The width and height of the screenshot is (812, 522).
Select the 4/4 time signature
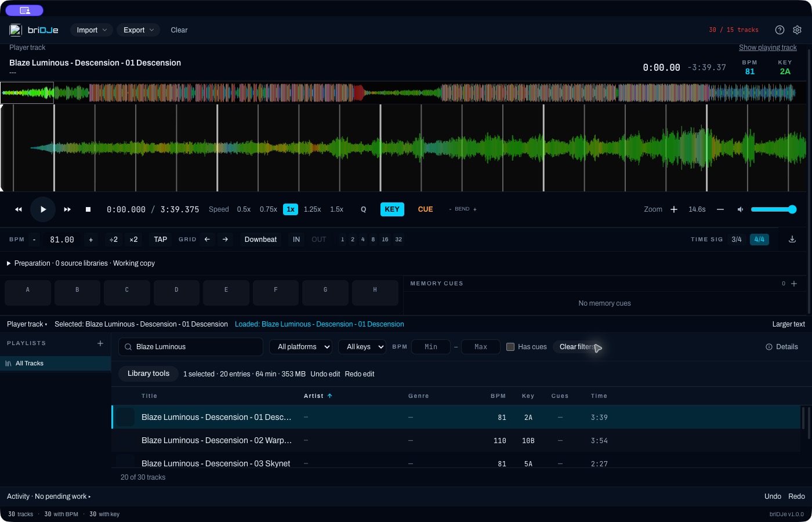tap(759, 240)
